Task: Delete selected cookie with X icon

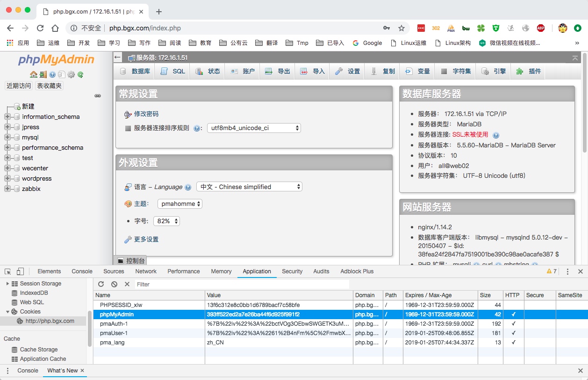Action: pyautogui.click(x=127, y=284)
